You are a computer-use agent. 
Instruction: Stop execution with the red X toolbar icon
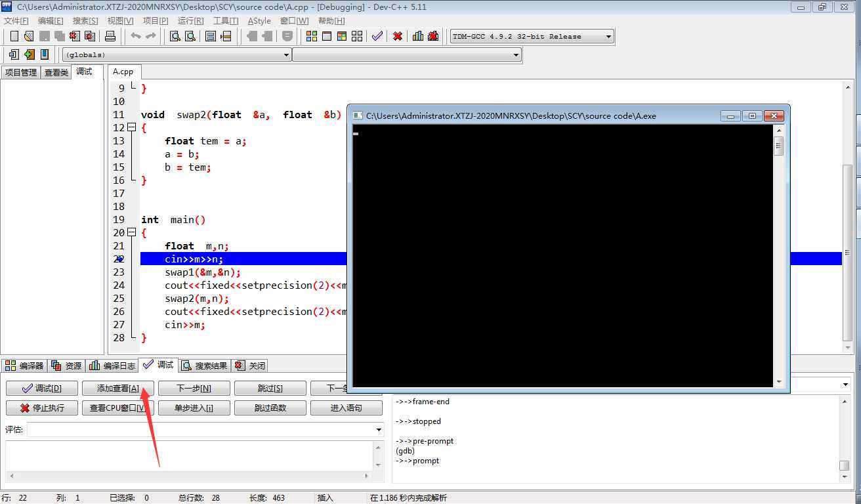(x=397, y=36)
